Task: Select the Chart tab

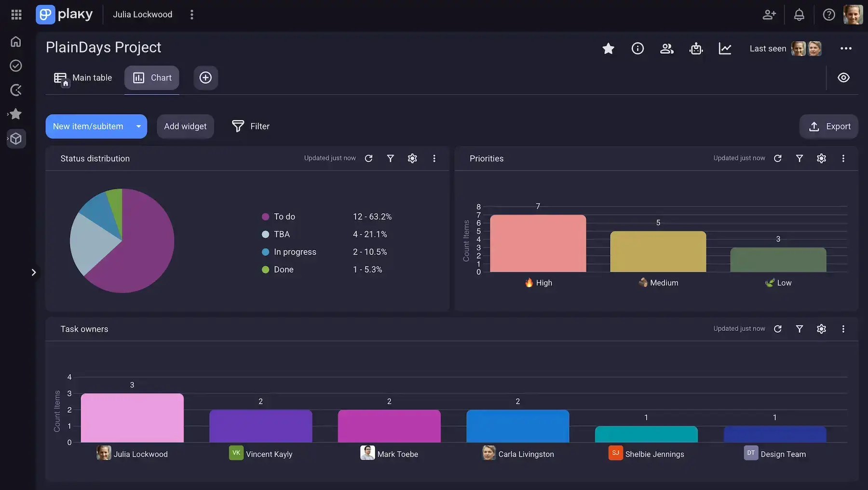Action: pyautogui.click(x=152, y=78)
